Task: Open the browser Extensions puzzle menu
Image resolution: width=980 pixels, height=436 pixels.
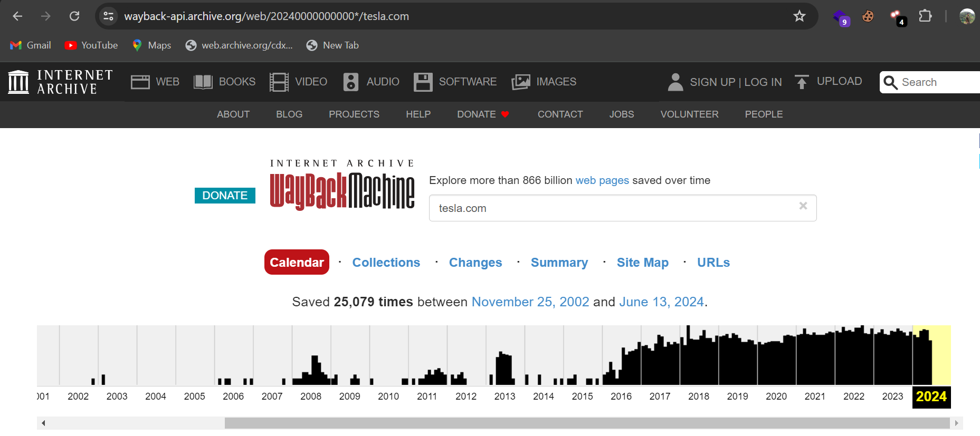Action: pyautogui.click(x=925, y=16)
